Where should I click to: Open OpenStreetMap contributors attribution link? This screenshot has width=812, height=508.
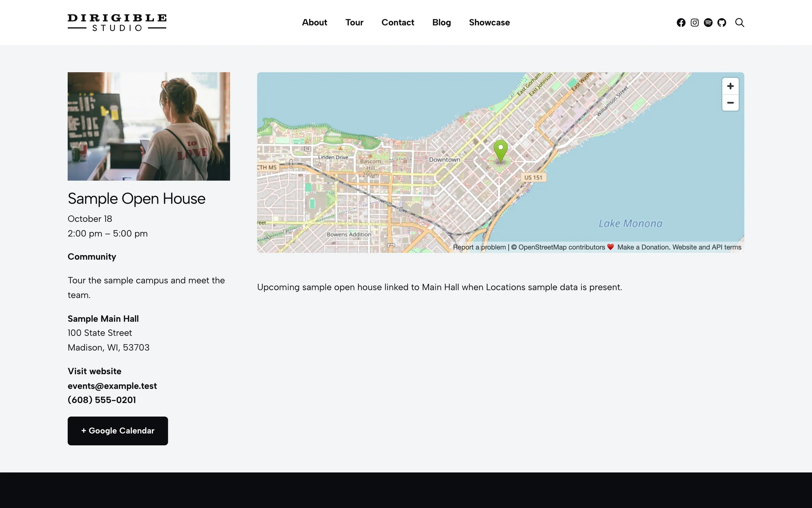coord(562,247)
